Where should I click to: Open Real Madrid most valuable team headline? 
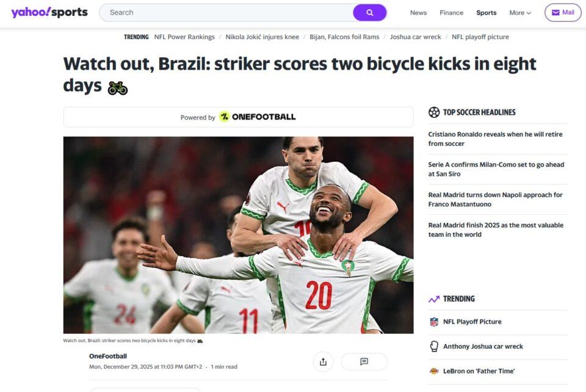[x=496, y=230]
